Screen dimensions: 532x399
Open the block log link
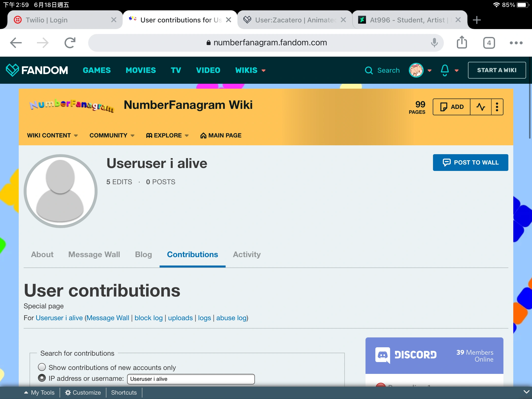(x=148, y=318)
